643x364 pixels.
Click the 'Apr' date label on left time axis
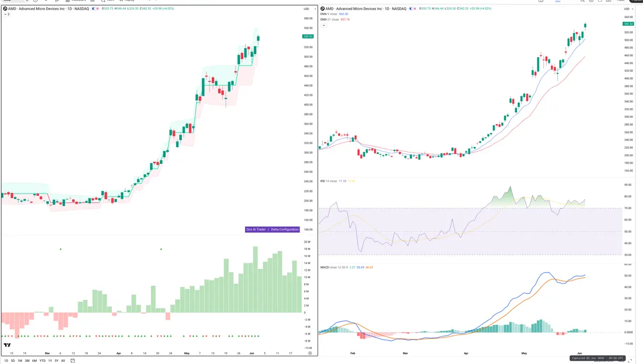(118, 353)
